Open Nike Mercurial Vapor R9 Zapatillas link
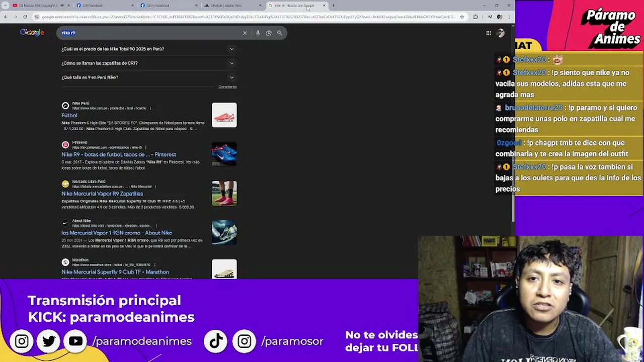644x362 pixels. [x=102, y=194]
